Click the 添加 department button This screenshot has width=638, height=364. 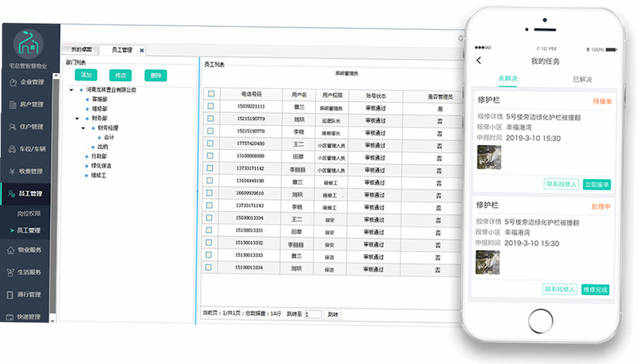tap(86, 75)
